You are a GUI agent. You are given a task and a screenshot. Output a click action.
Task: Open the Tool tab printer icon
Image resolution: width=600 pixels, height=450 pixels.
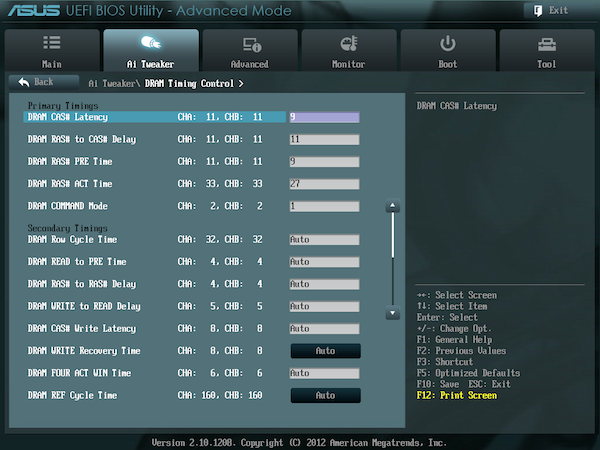547,45
